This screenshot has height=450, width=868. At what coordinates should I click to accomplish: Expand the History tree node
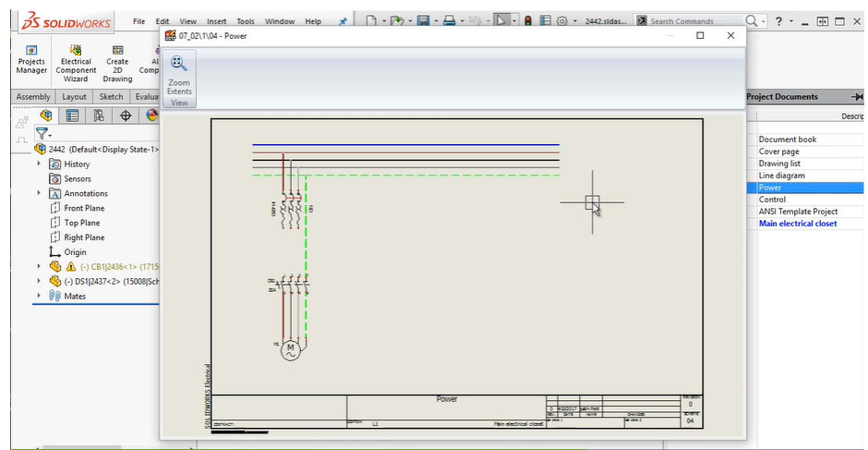coord(39,164)
